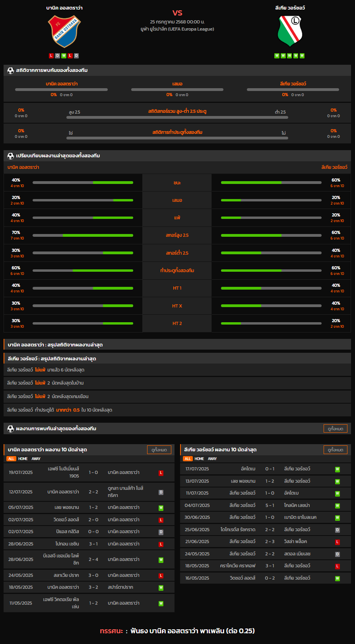Click the match date 25 กรกฎาคม 2568 00:00 น.
355x644 pixels.
(177, 22)
